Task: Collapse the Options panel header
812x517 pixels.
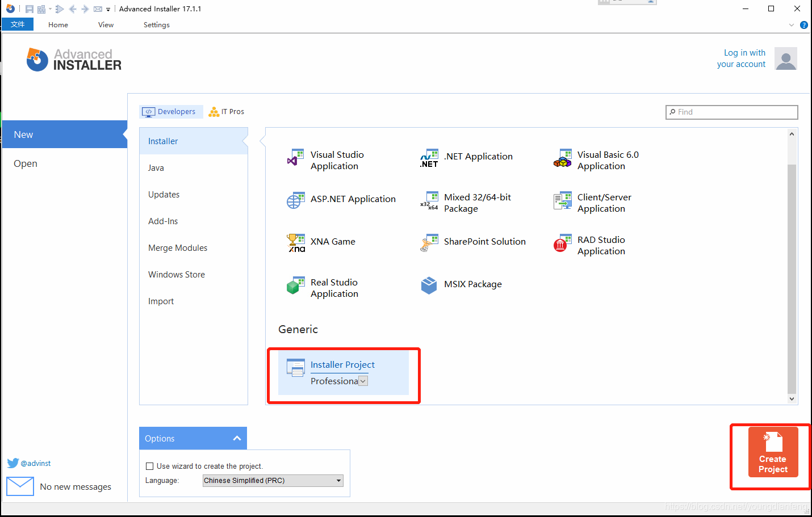Action: point(193,438)
